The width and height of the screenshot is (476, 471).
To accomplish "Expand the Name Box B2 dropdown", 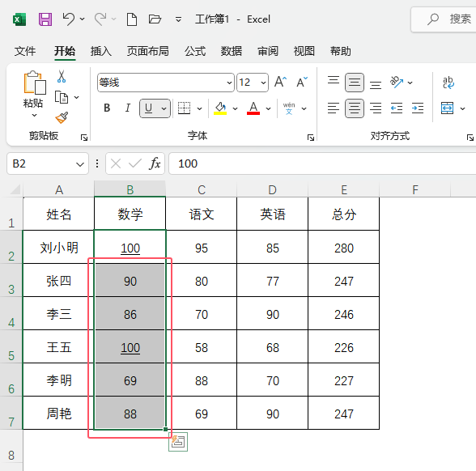I will click(x=80, y=164).
